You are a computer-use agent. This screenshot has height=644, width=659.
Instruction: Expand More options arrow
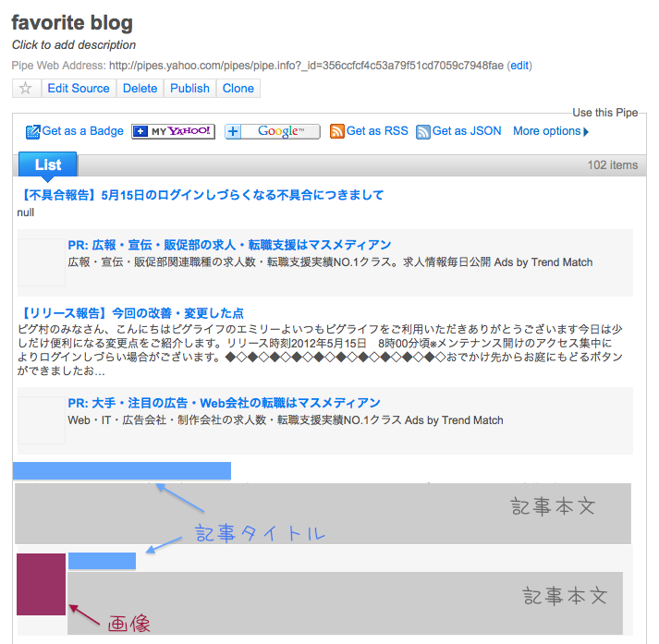tap(586, 131)
